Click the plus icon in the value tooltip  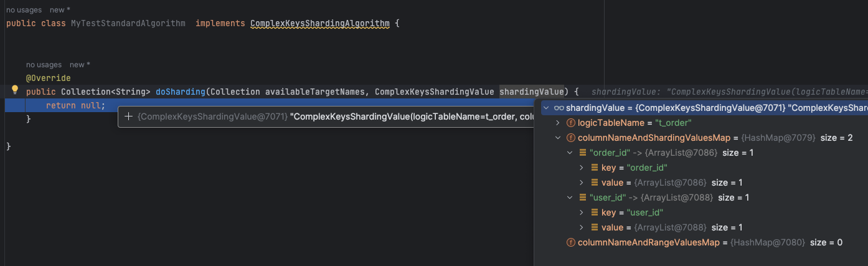coord(128,116)
